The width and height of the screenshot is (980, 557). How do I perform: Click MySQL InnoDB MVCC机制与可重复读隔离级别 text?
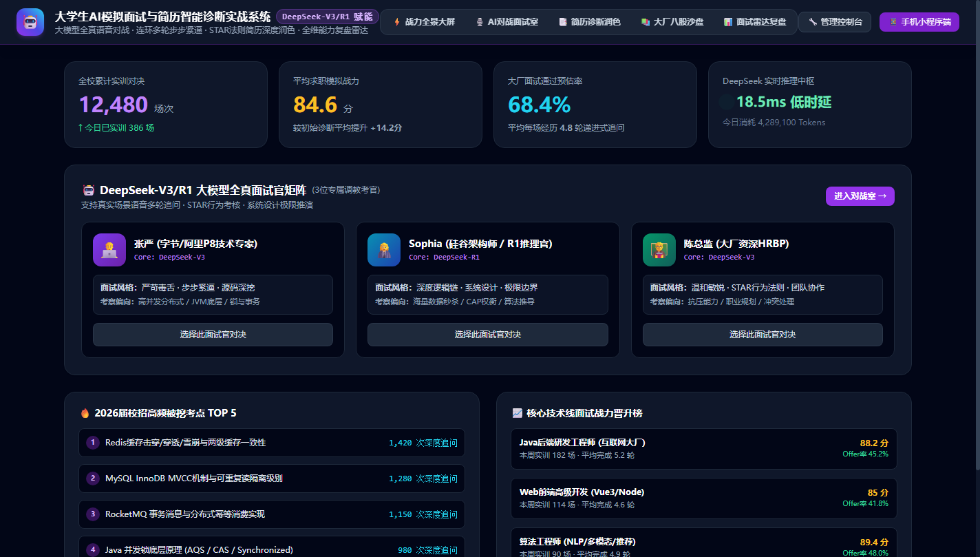point(194,479)
